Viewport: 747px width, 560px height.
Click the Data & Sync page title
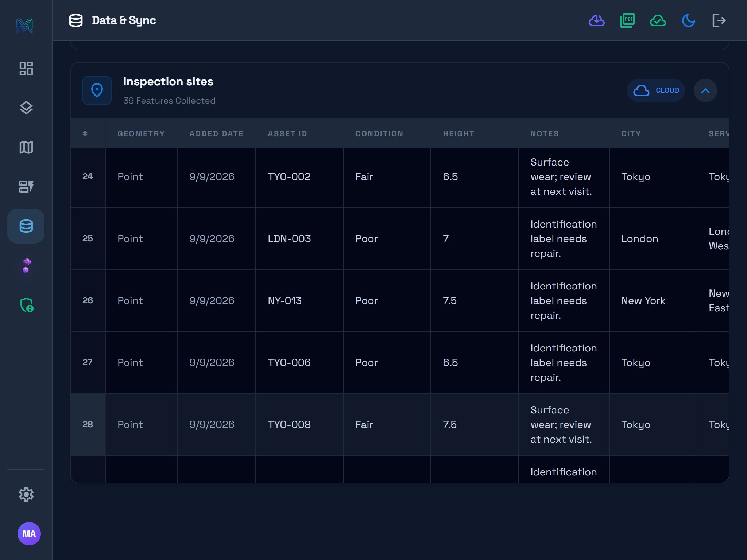pos(124,20)
